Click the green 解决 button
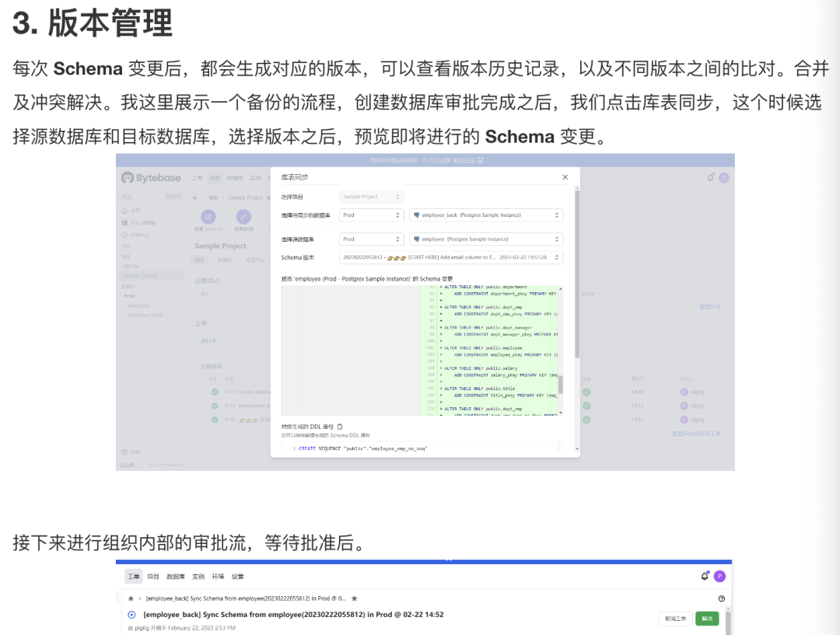Viewport: 840px width, 635px height. coord(707,619)
